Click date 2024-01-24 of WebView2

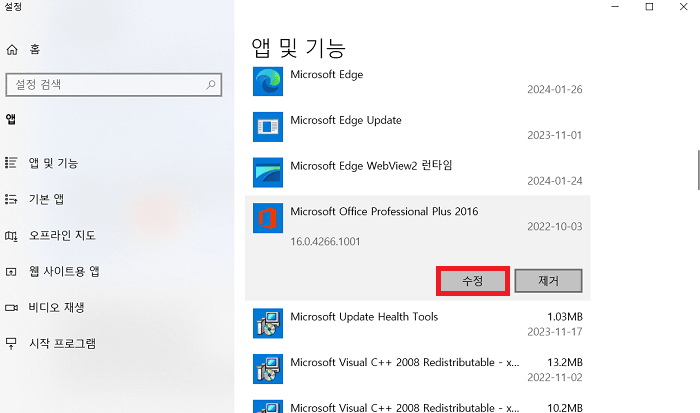point(555,181)
